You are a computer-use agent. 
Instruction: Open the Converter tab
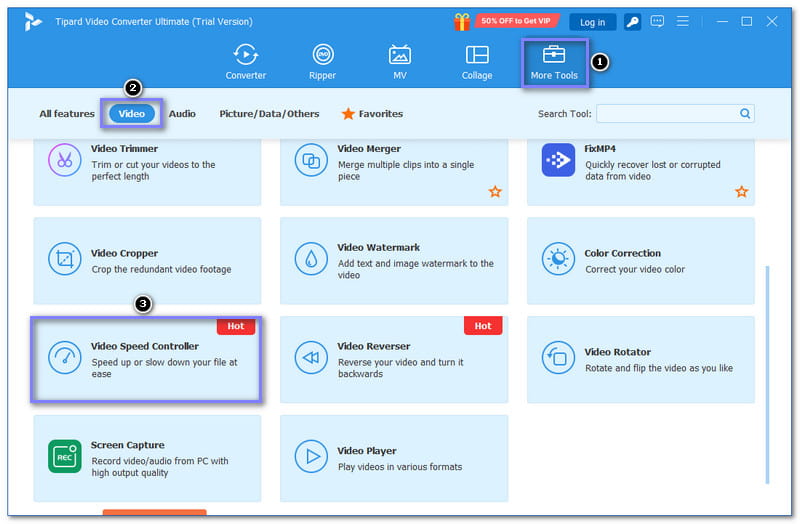click(x=245, y=62)
